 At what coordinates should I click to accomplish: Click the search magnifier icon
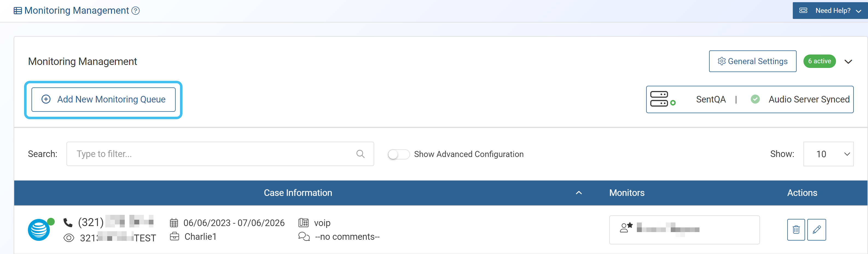point(360,154)
